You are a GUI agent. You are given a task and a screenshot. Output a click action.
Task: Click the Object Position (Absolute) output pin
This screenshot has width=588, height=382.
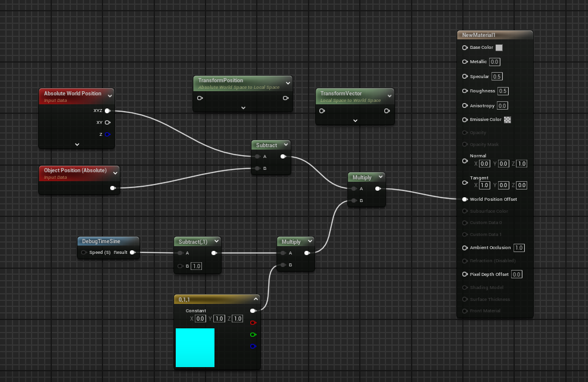(x=113, y=188)
